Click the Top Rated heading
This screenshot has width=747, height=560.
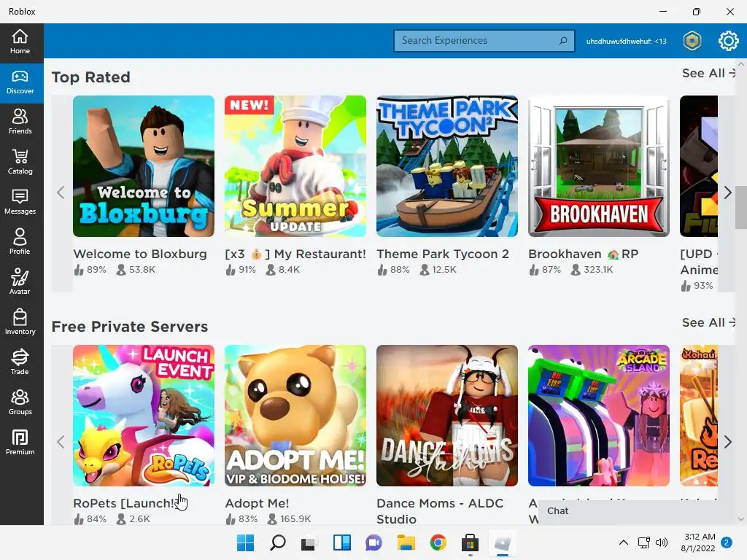click(x=90, y=77)
